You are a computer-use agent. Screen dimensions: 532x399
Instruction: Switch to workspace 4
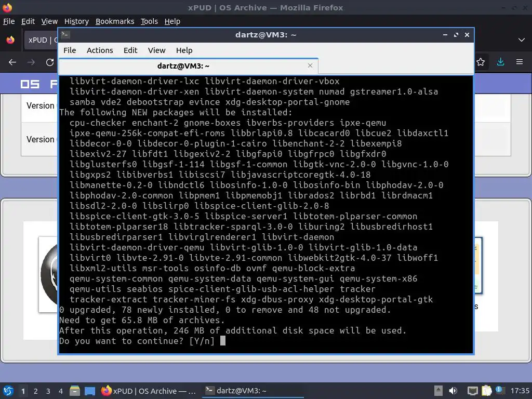[x=61, y=391]
